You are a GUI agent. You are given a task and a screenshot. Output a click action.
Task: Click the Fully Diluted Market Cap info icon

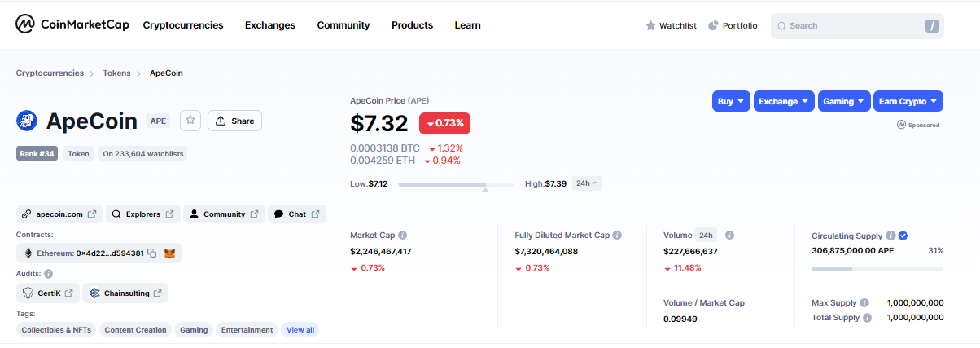617,236
